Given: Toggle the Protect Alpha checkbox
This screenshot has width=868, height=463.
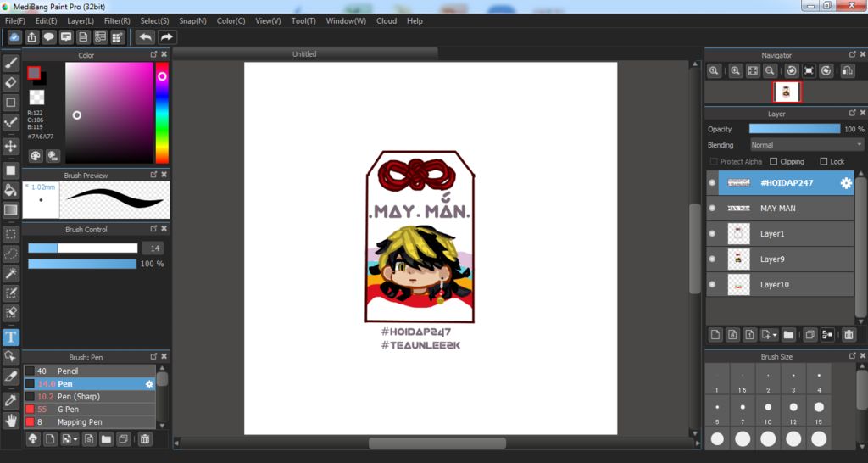Looking at the screenshot, I should 714,162.
